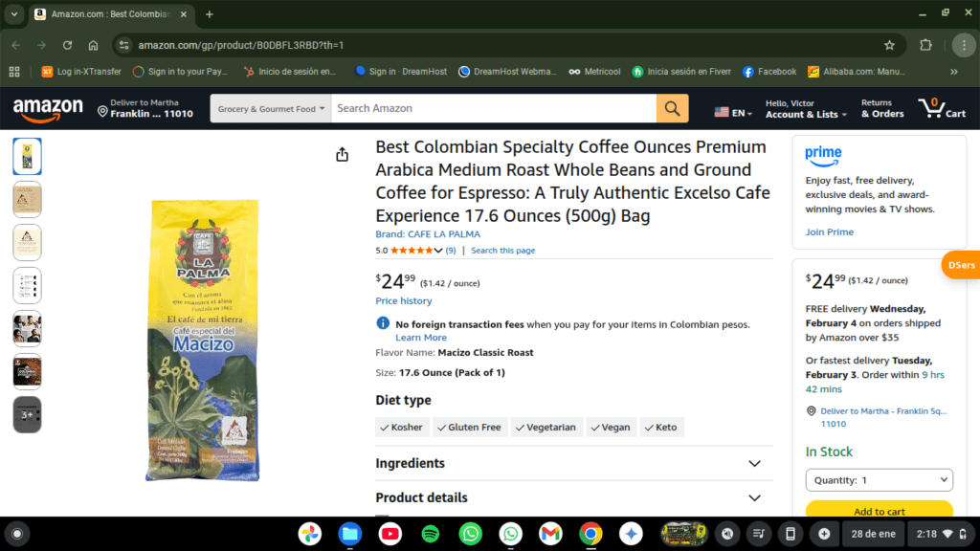Toggle the Vegan diet type chip

coord(611,428)
